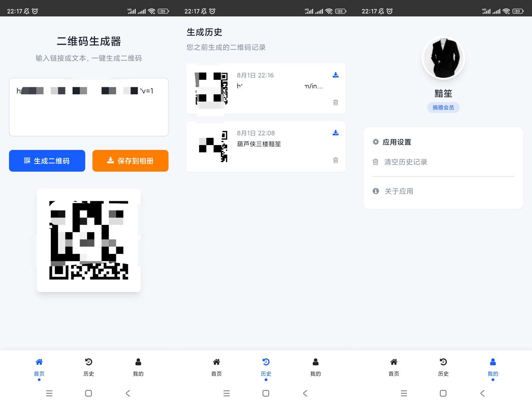Tap the system home square under the 二维码生成器 screen
Screen dimensions: 532x404
click(x=88, y=393)
